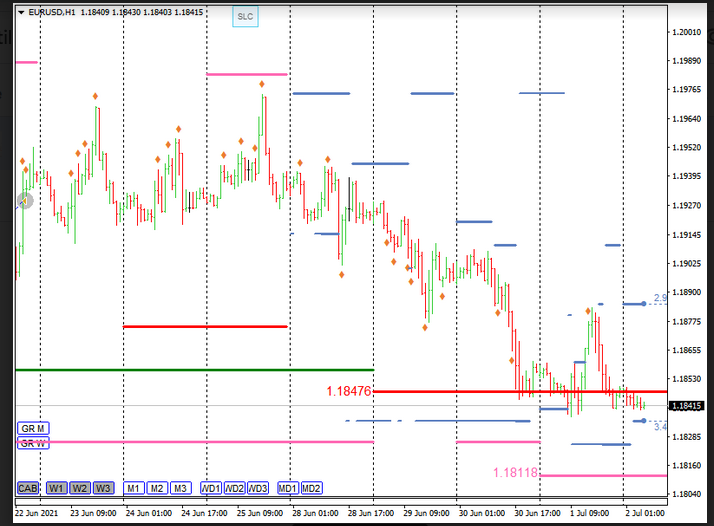Select the MD2 button
Image resolution: width=714 pixels, height=526 pixels.
(311, 488)
